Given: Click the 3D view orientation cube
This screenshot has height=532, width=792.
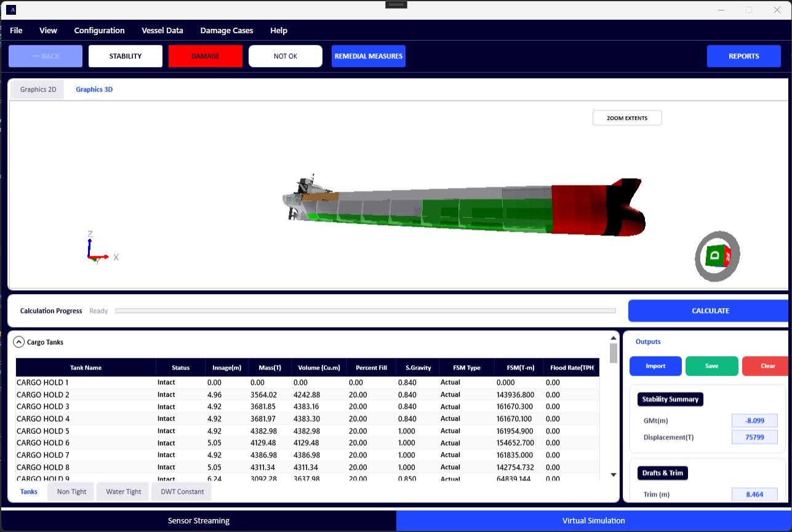Looking at the screenshot, I should pos(718,256).
